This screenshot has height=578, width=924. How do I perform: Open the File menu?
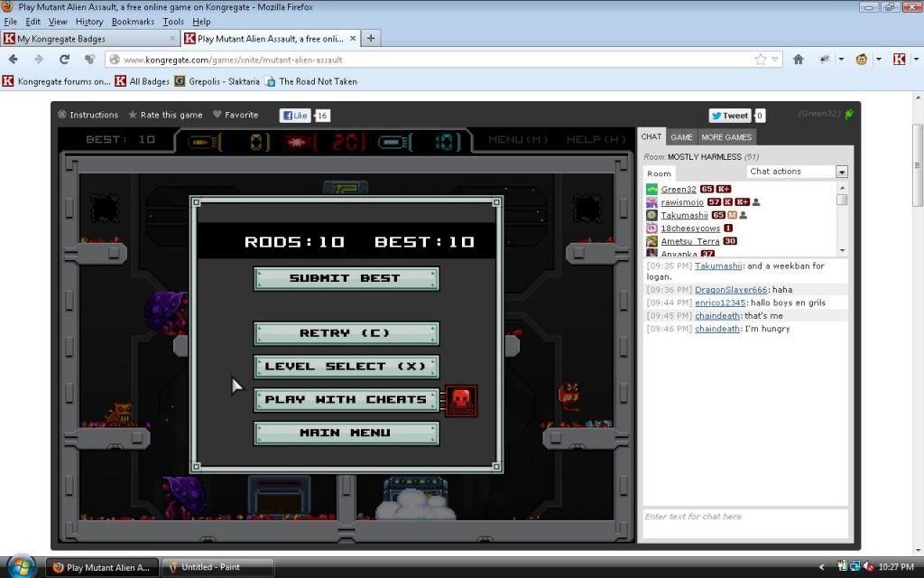(x=11, y=22)
